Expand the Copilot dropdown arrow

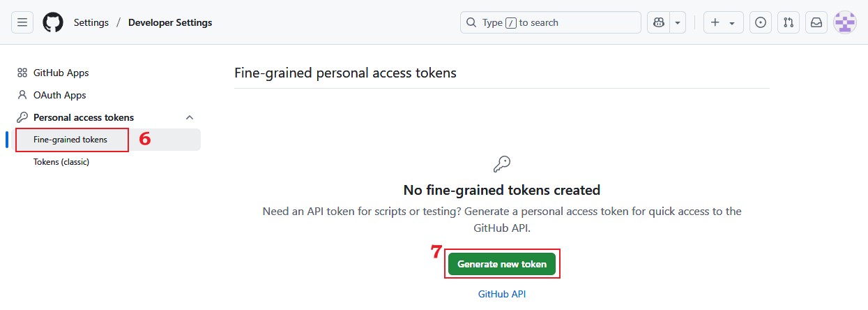[678, 22]
